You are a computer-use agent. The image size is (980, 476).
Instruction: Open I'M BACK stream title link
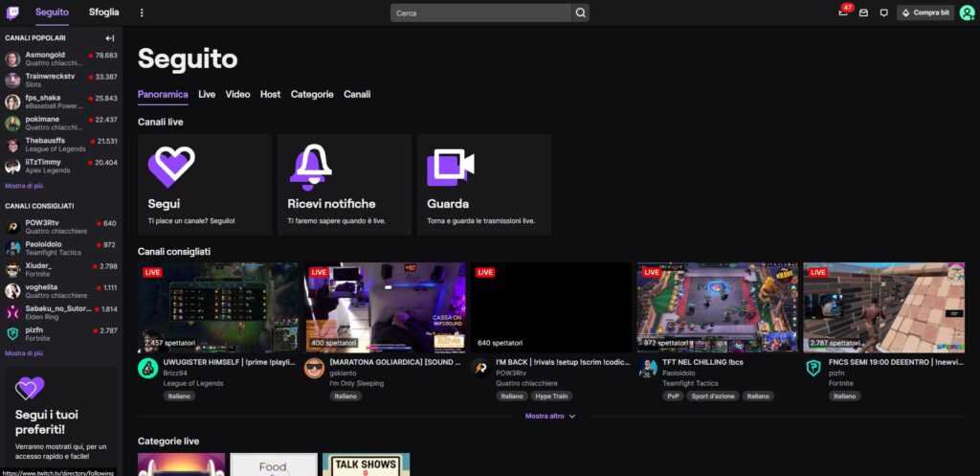(x=563, y=363)
